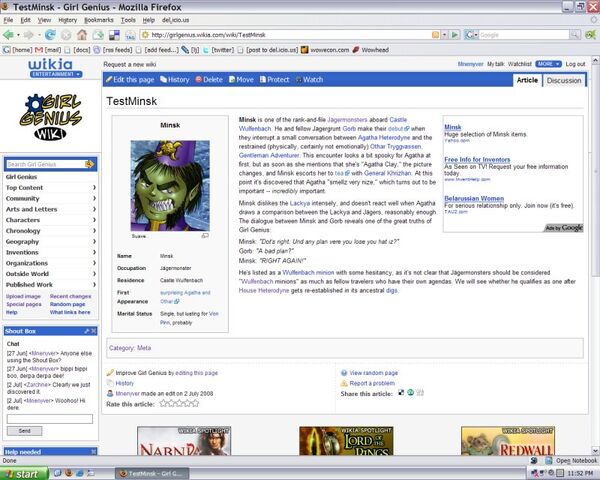This screenshot has width=600, height=480.
Task: Click the search go icon in Girl Genius search
Action: pos(89,164)
